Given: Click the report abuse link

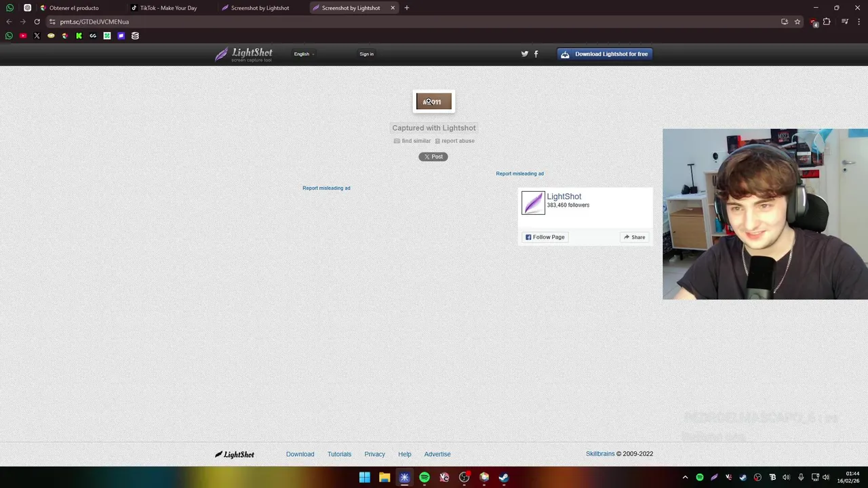Looking at the screenshot, I should 454,141.
